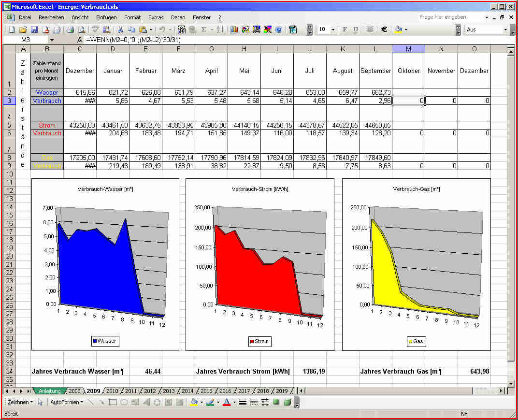518x420 pixels.
Task: Click the AutoSum sigma icon
Action: pos(204,29)
